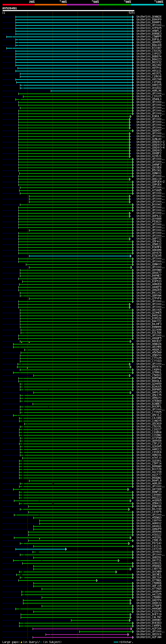Select hit label UniRef100_Q2H459
Image resolution: width=166 pixels, height=644 pixels.
149,384
